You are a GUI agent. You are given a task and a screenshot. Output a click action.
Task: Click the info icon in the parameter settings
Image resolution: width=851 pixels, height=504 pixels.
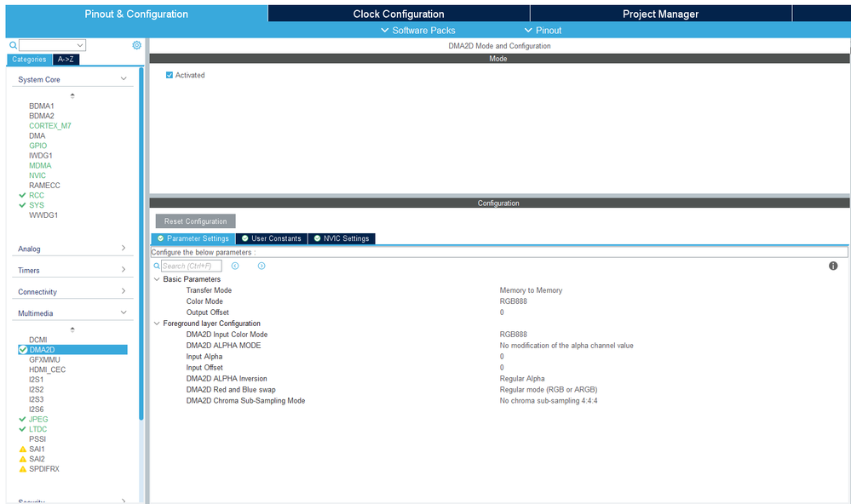(x=833, y=266)
